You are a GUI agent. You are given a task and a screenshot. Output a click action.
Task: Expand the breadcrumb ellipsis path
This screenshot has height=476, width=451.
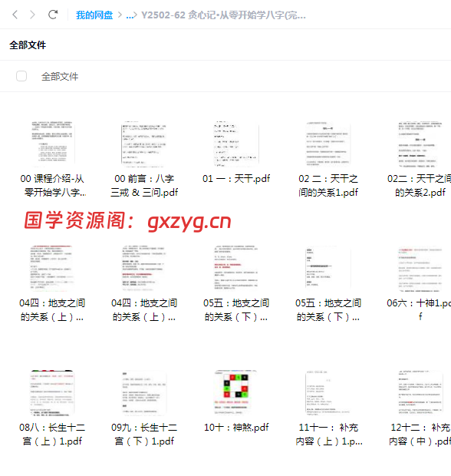coord(131,15)
